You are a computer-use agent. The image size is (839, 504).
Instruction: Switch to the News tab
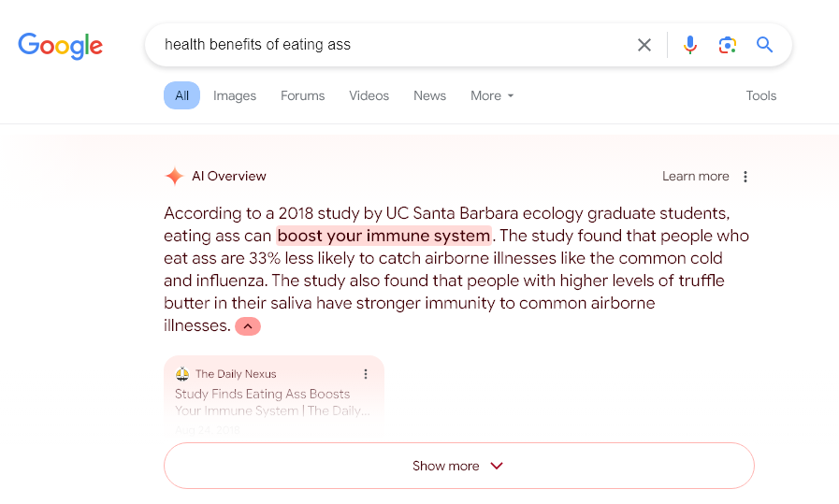[429, 95]
